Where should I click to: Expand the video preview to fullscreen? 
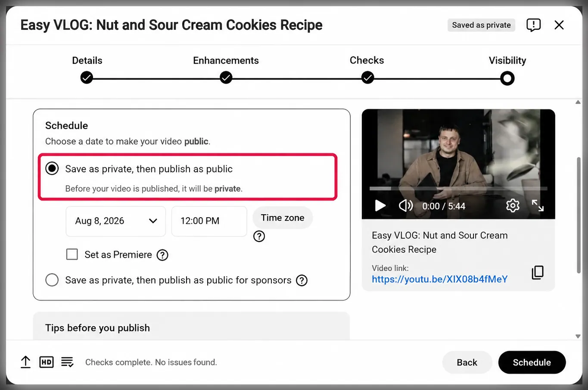click(538, 206)
